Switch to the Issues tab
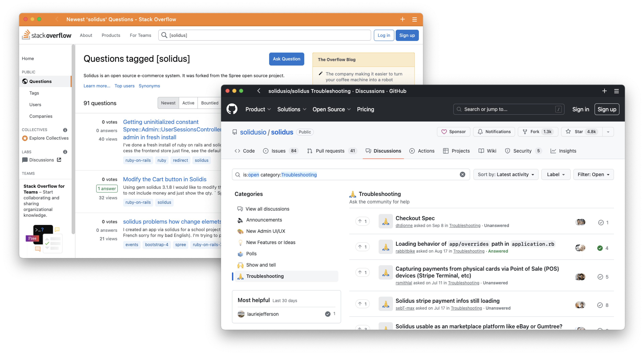This screenshot has height=355, width=644. coord(278,151)
